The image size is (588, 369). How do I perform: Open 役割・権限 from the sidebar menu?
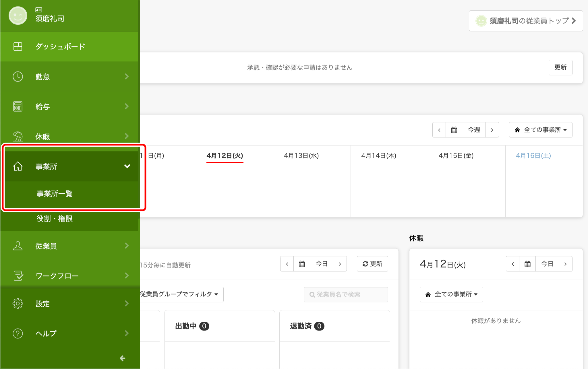55,219
